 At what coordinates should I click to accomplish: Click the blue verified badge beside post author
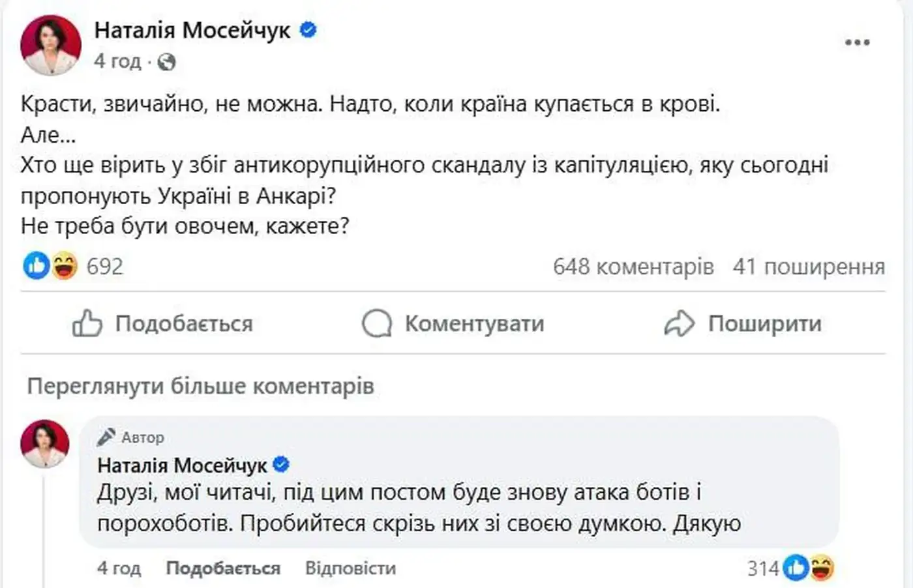308,30
